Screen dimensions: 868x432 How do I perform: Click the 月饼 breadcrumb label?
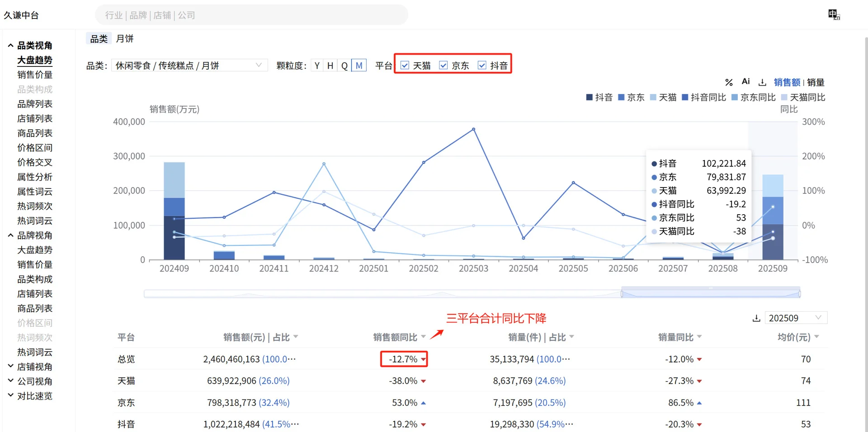tap(125, 38)
